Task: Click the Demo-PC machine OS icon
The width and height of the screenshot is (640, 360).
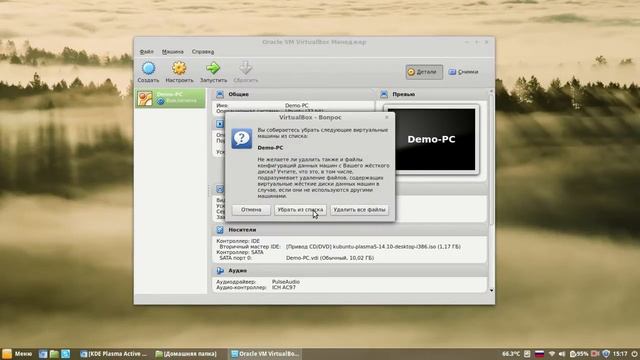Action: [x=145, y=98]
